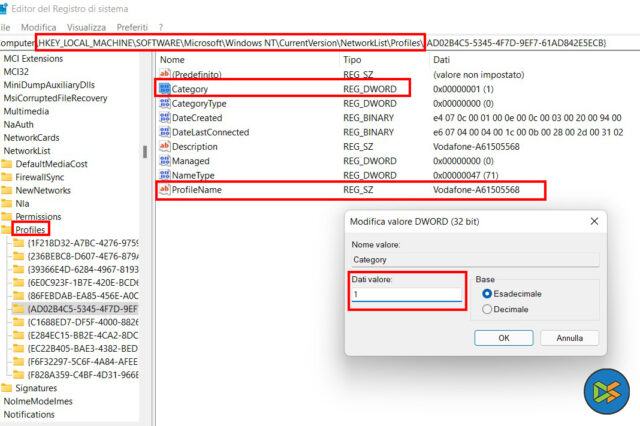Select the NetworkList tree key
This screenshot has height=426, width=640.
27,151
